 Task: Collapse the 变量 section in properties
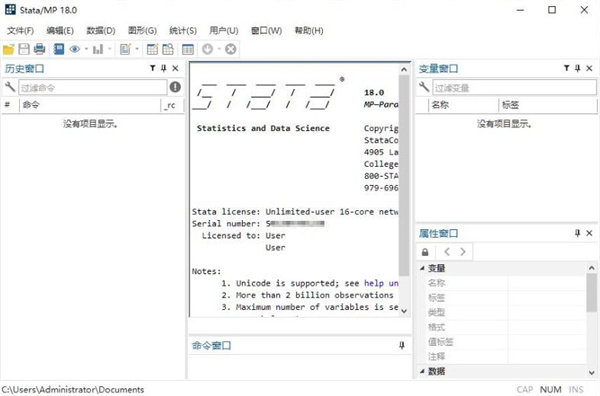click(x=422, y=268)
